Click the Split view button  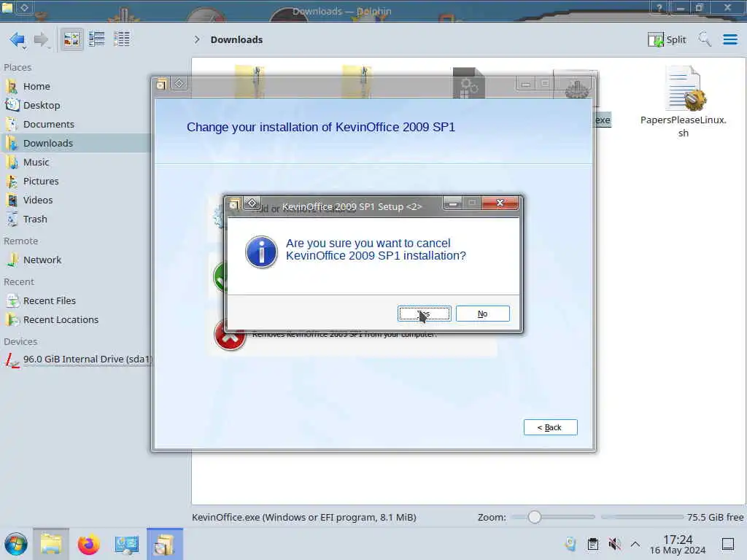667,39
